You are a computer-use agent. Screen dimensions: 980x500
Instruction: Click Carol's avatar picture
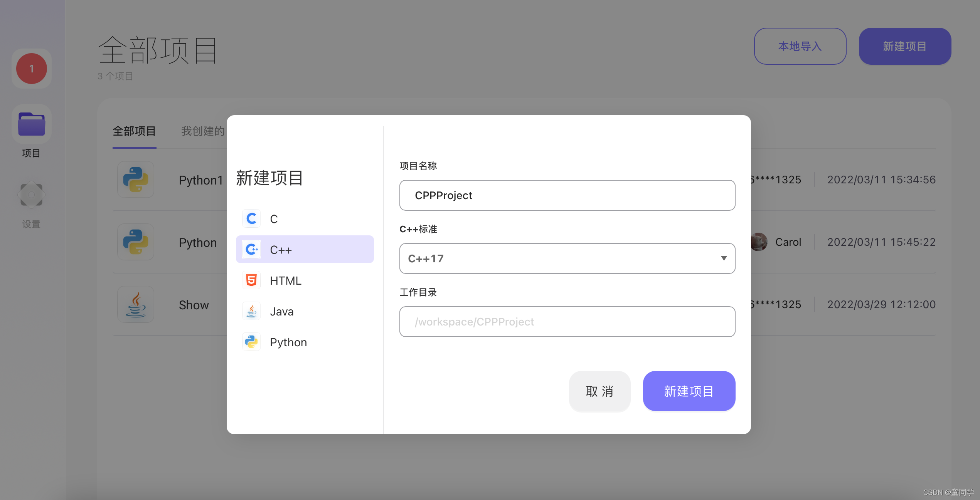coord(759,242)
